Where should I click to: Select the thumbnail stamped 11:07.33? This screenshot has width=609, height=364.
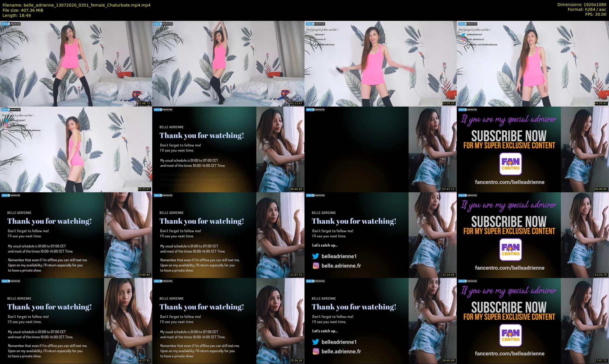pos(228,235)
